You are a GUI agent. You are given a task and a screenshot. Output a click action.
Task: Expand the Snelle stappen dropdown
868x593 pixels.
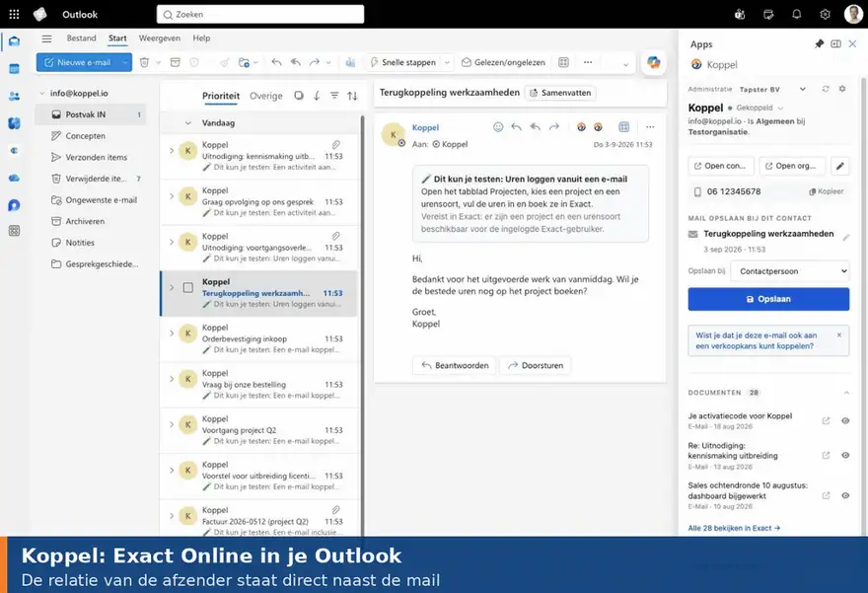tap(447, 62)
